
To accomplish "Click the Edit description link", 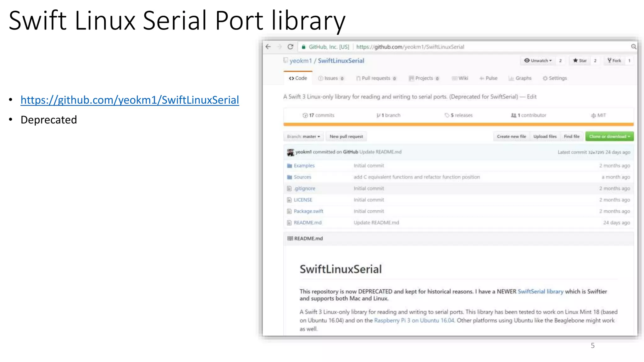I will (x=532, y=97).
